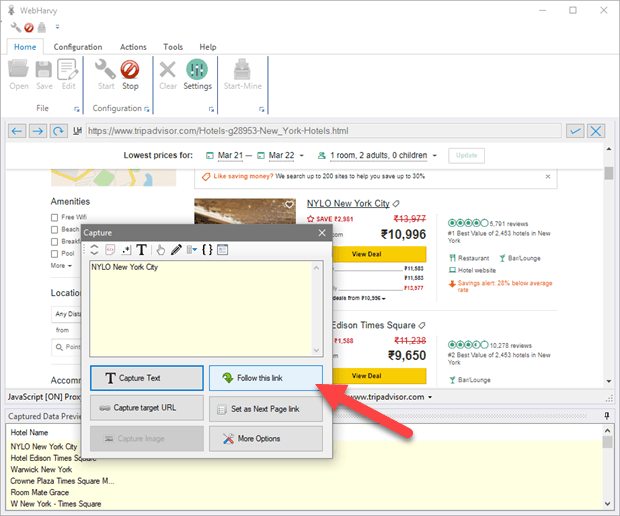Click the pencil edit icon in Capture toolbar
This screenshot has width=620, height=516.
point(176,249)
